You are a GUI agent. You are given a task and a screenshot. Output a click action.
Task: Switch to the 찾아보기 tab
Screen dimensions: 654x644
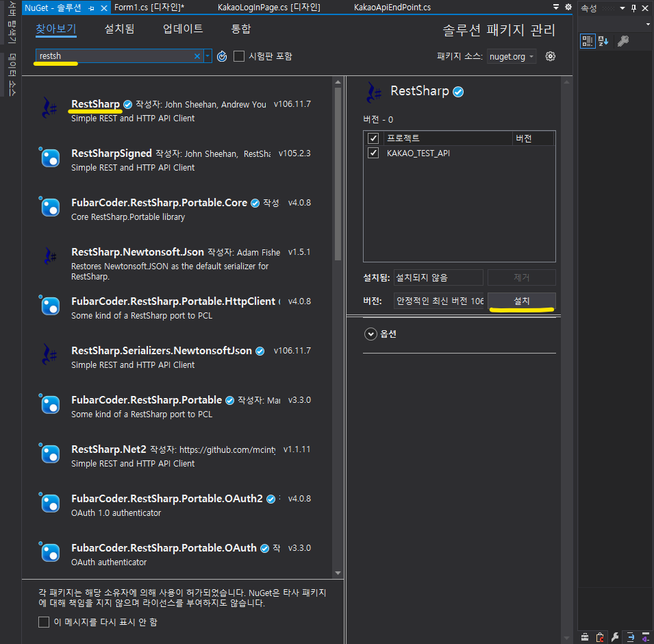[x=56, y=29]
